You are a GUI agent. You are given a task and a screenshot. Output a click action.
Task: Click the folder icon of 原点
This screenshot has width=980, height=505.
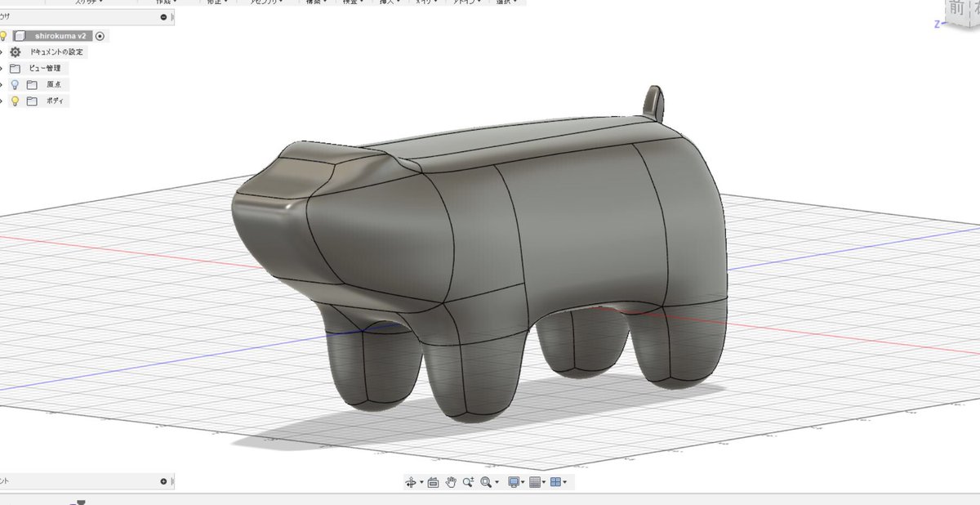[32, 85]
